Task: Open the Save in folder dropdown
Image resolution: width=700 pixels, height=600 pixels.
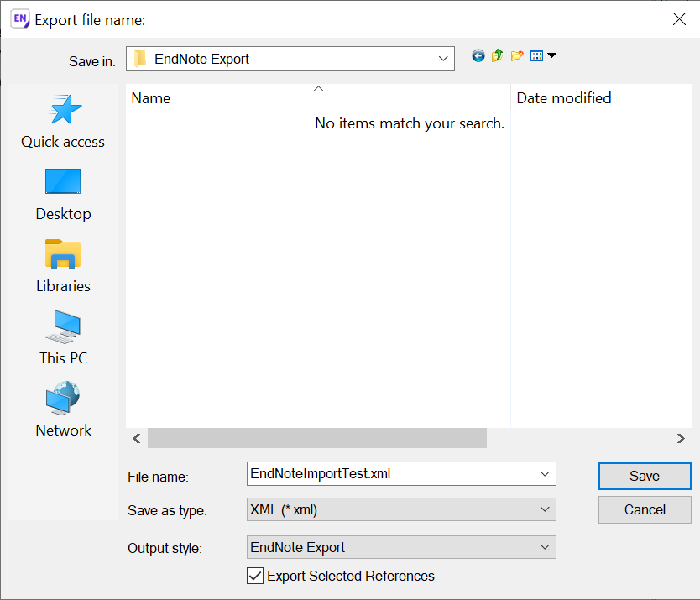Action: [442, 59]
